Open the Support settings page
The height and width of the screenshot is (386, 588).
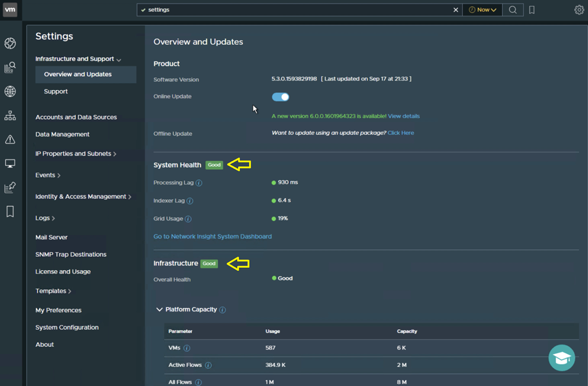(56, 92)
